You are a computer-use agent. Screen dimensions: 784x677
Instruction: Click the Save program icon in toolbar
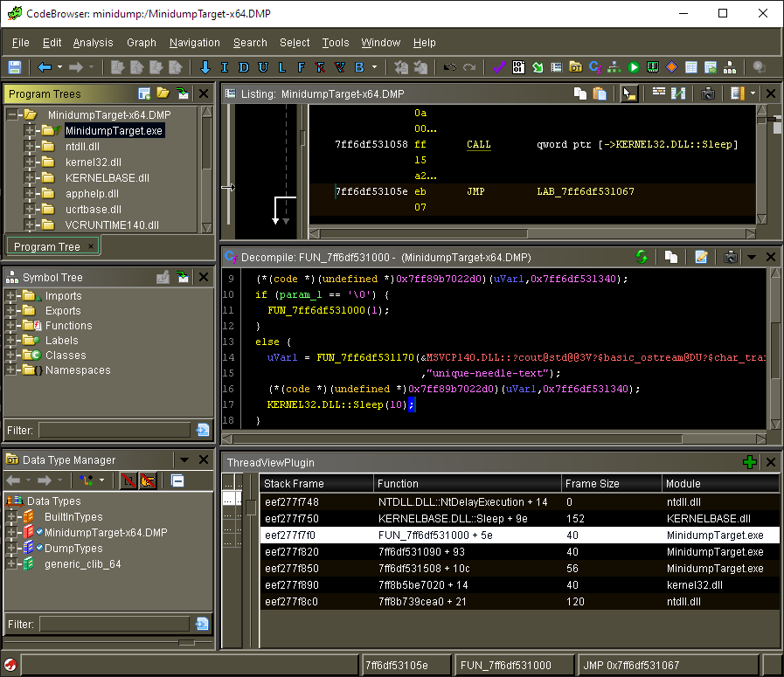[x=15, y=67]
